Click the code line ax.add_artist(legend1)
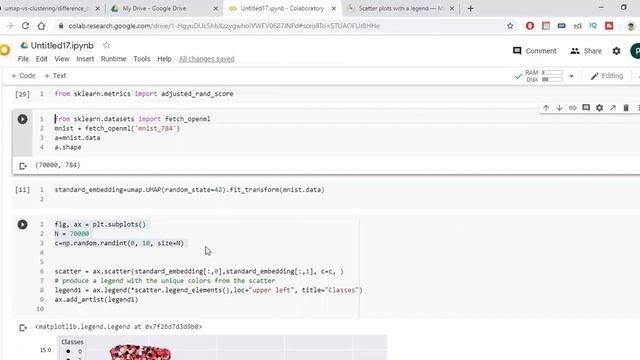Viewport: 640px width, 360px height. 96,300
